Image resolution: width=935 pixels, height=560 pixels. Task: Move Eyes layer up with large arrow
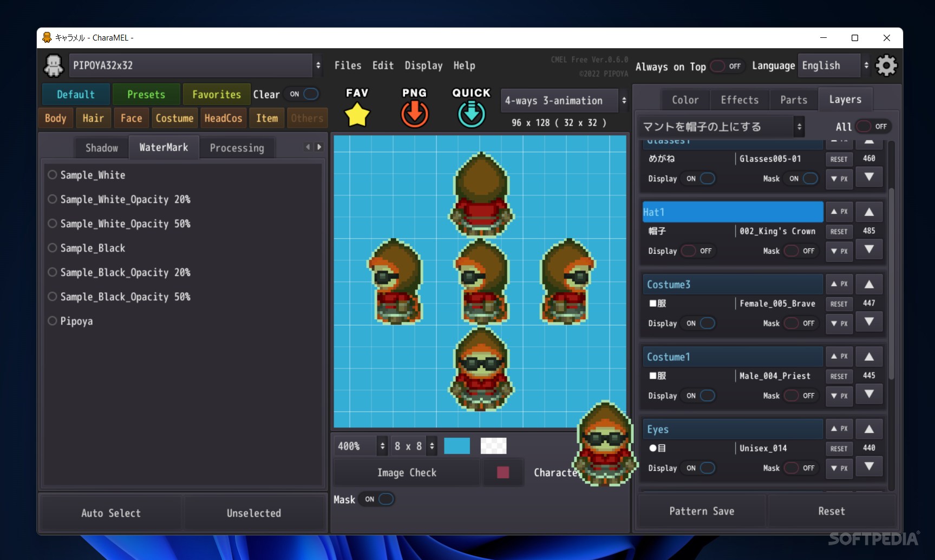point(869,430)
